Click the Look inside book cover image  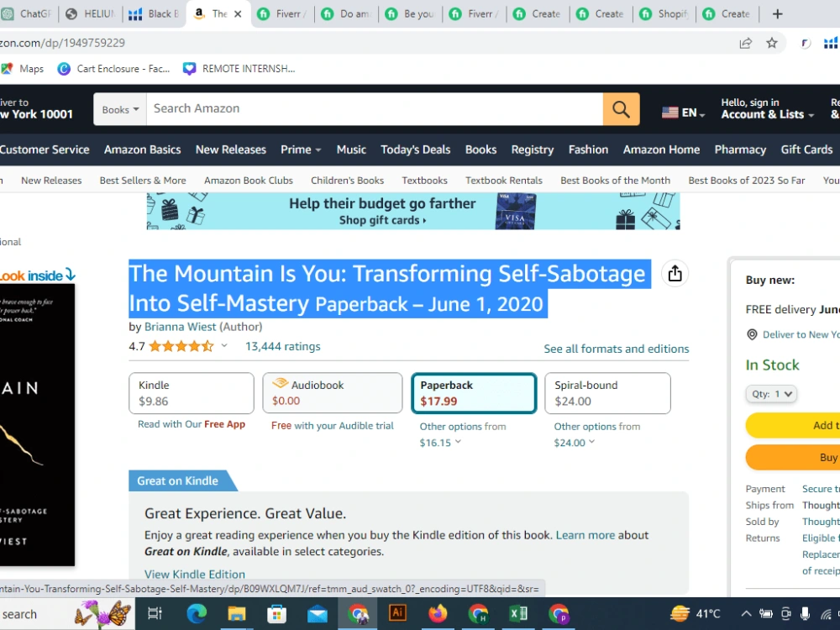click(37, 424)
